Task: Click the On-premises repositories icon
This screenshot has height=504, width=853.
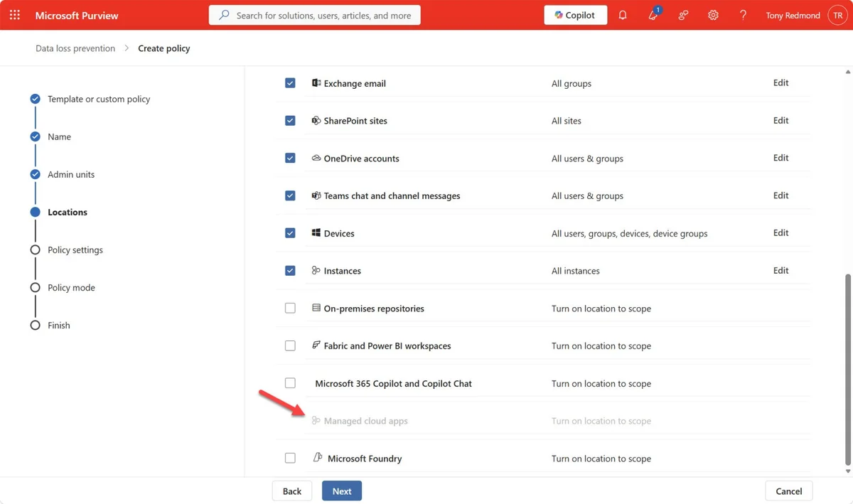Action: click(x=316, y=309)
